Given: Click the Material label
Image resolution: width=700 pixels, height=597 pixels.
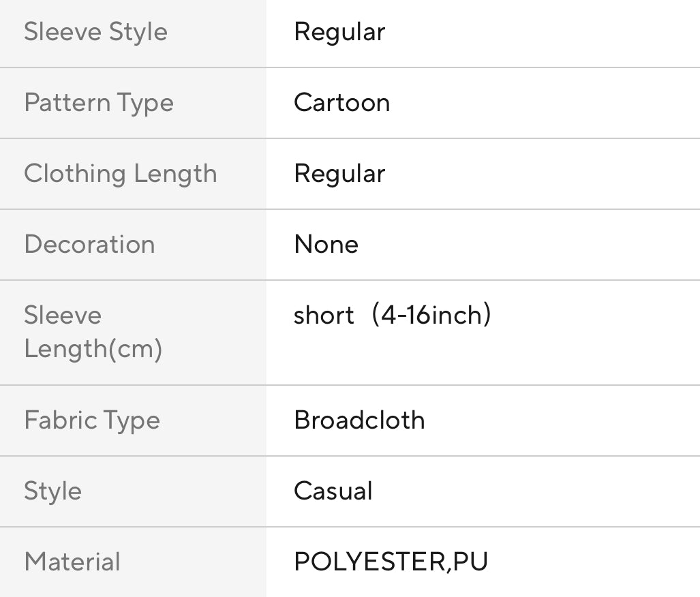Looking at the screenshot, I should pyautogui.click(x=72, y=562).
